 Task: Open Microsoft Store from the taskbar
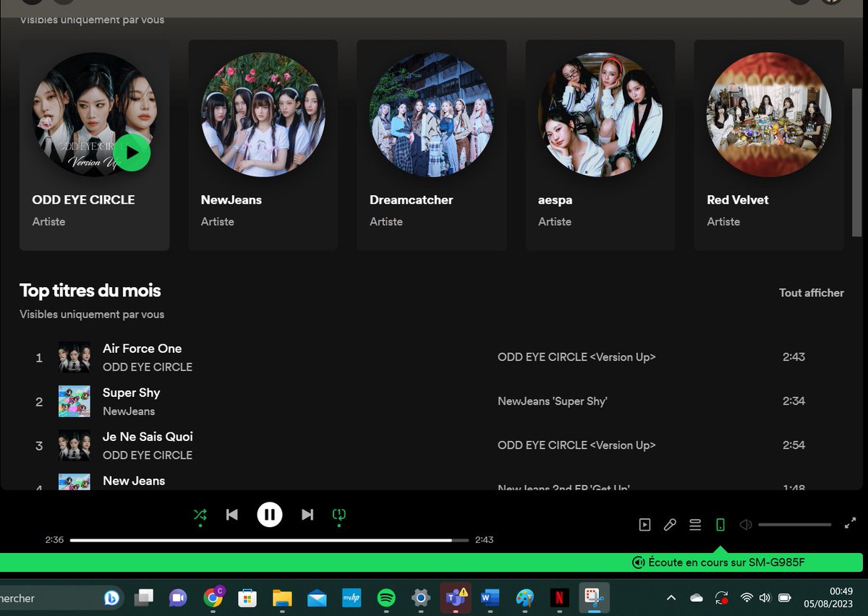coord(247,598)
